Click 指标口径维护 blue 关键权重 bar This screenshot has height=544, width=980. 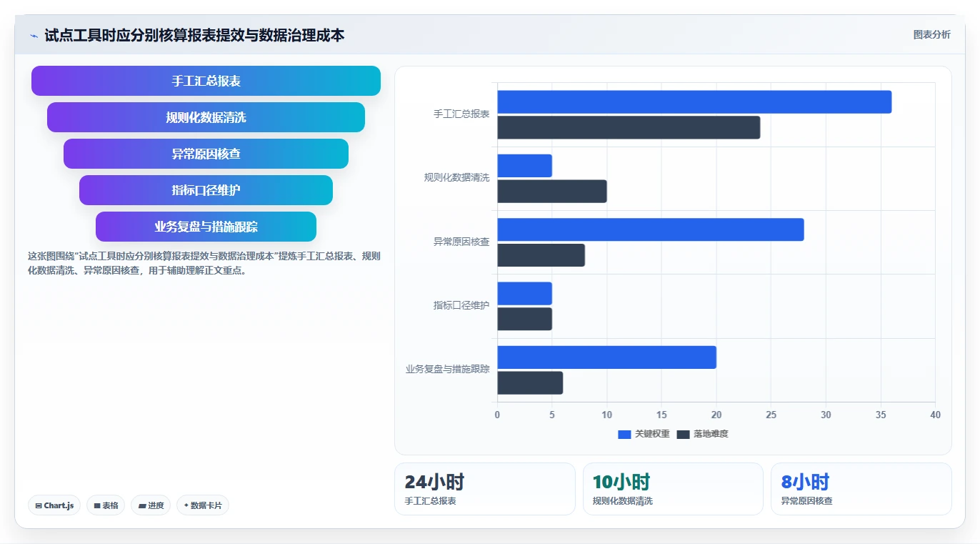tap(525, 294)
